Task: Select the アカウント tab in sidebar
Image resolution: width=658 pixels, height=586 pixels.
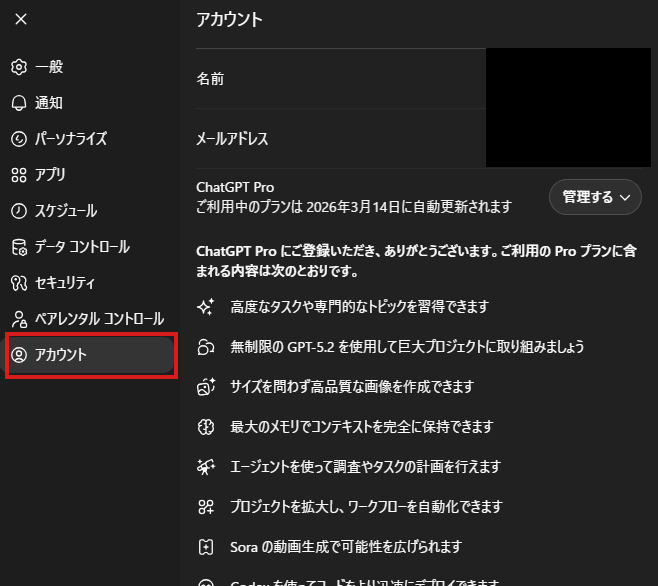Action: coord(90,356)
